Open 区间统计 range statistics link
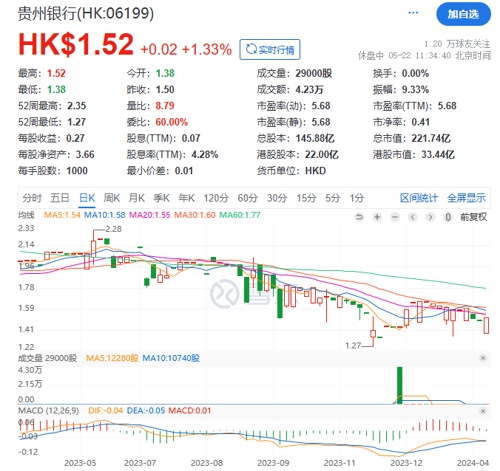500x471 pixels. coord(419,198)
